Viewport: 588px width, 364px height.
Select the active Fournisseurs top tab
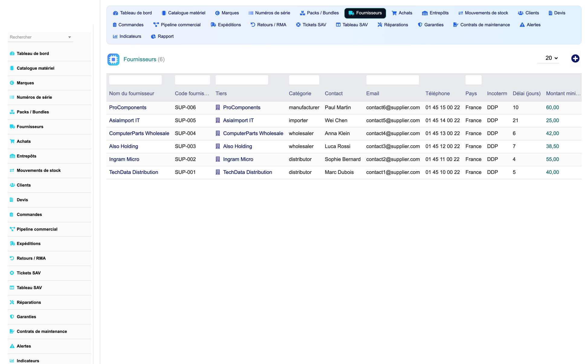(x=365, y=13)
